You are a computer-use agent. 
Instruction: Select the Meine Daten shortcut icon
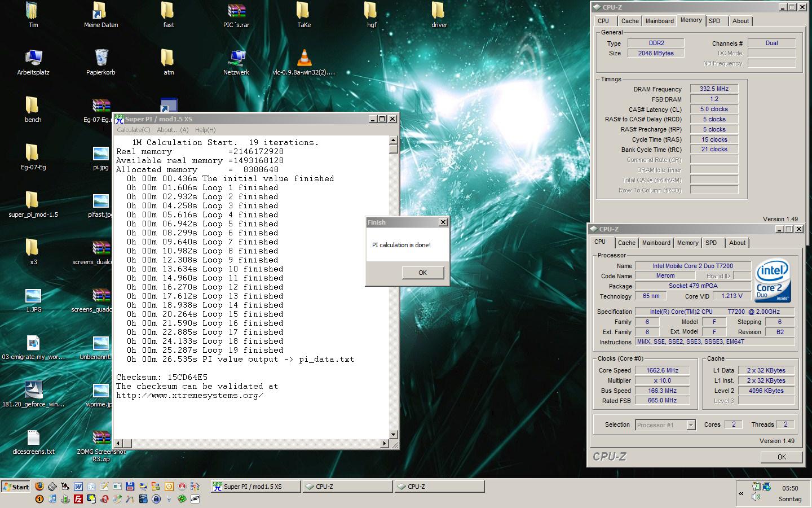(x=101, y=15)
